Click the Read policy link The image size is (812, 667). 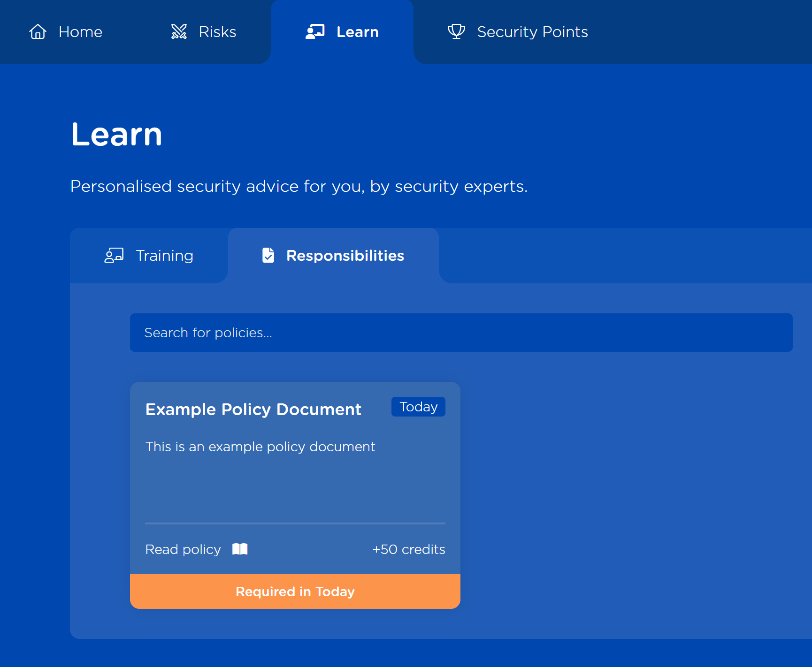(183, 549)
